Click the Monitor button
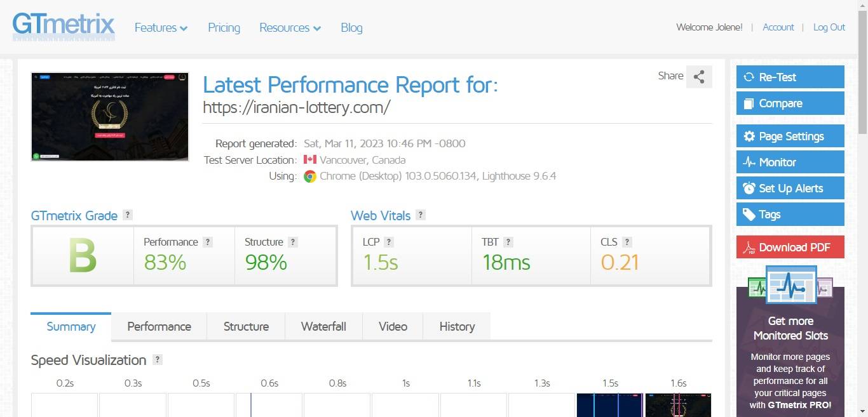This screenshot has width=868, height=417. pos(790,162)
